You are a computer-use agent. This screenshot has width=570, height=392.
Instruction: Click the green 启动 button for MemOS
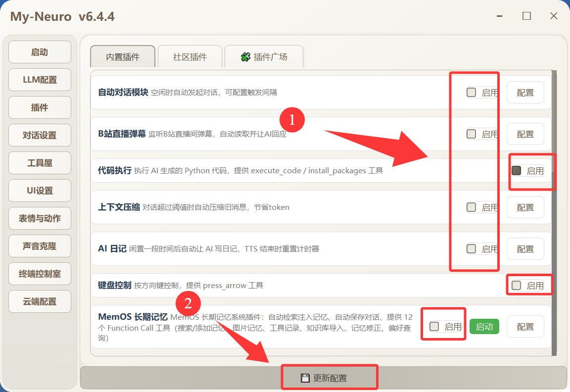[484, 327]
